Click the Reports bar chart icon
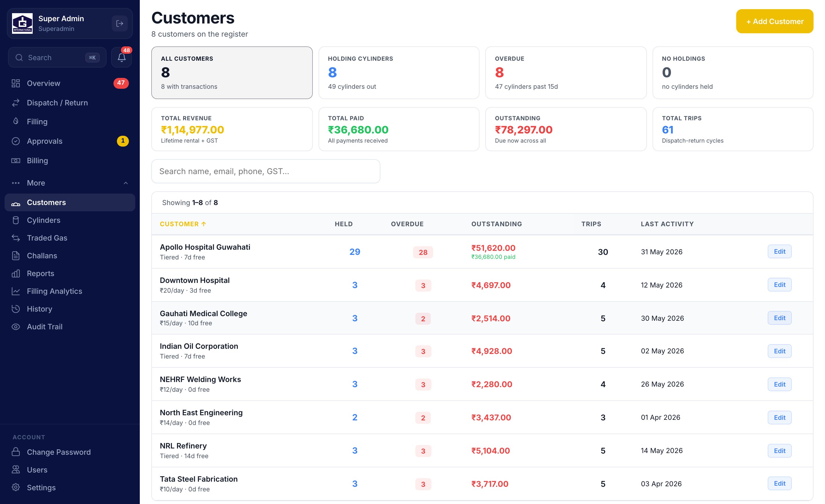Image resolution: width=825 pixels, height=504 pixels. pos(16,273)
